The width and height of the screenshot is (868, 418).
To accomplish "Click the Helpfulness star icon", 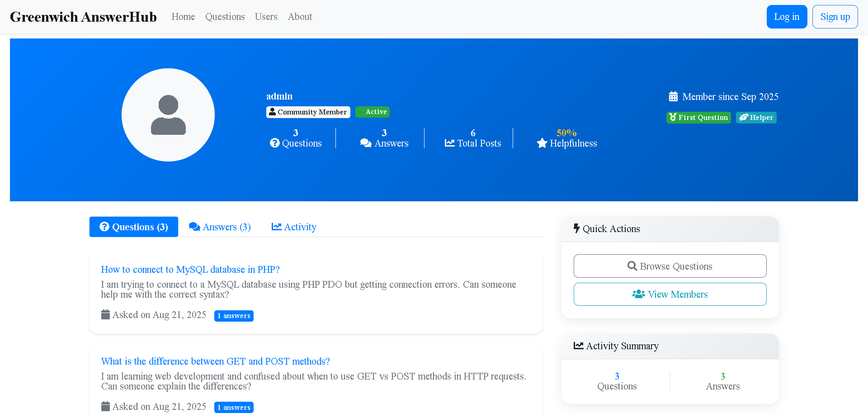I will point(542,143).
